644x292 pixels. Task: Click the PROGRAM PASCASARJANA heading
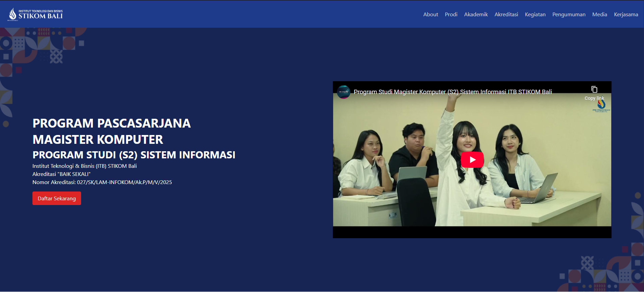click(112, 123)
